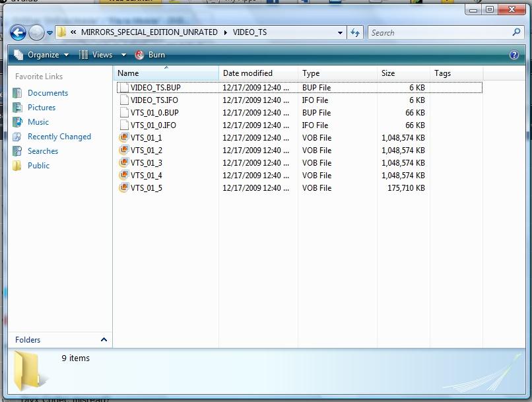Open the Documents favorite link
The width and height of the screenshot is (532, 402).
tap(48, 93)
